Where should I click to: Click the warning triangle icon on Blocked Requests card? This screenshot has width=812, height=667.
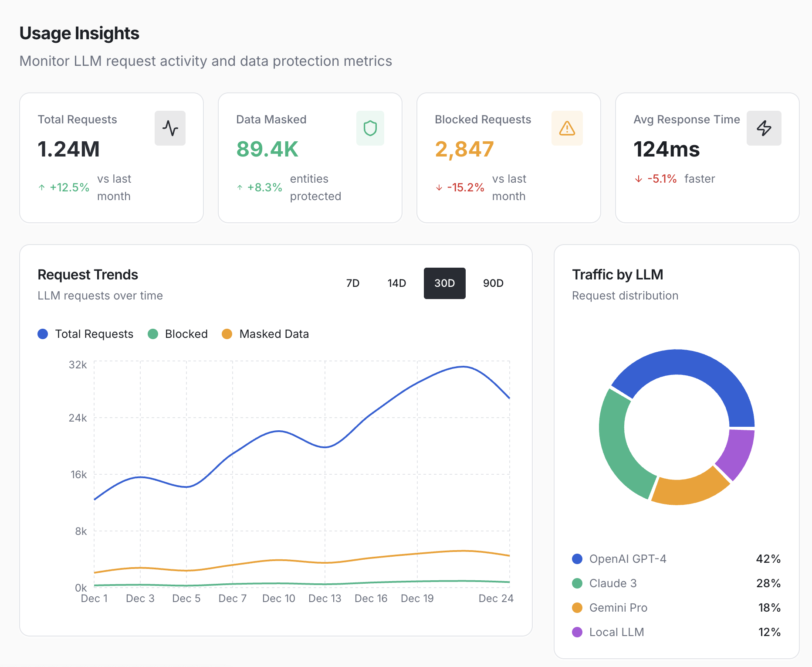tap(567, 128)
